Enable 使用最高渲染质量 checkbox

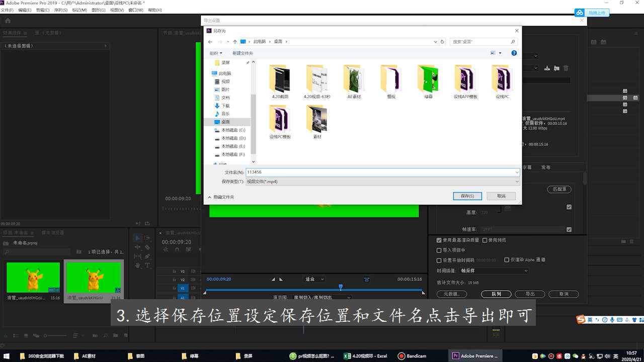(x=439, y=240)
